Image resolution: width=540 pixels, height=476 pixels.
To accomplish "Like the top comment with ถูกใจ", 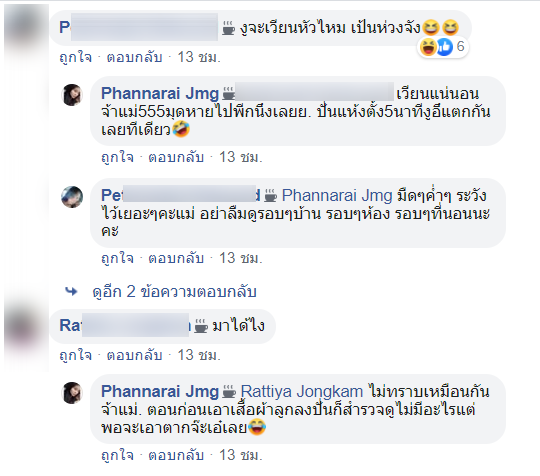I will pos(76,57).
